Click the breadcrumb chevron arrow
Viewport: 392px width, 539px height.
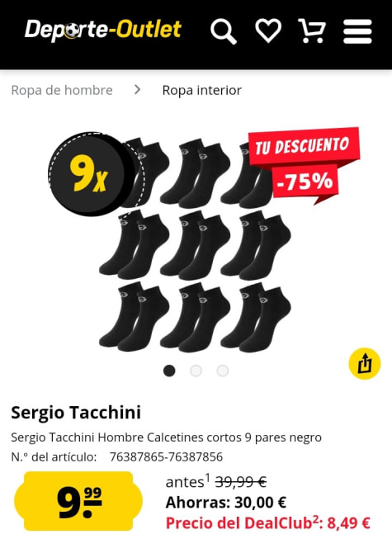(138, 90)
